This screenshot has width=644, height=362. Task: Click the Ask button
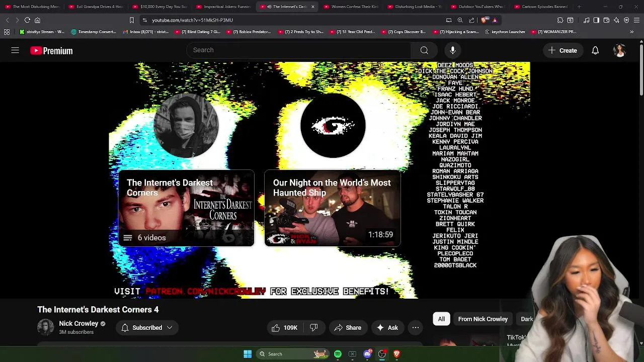387,328
